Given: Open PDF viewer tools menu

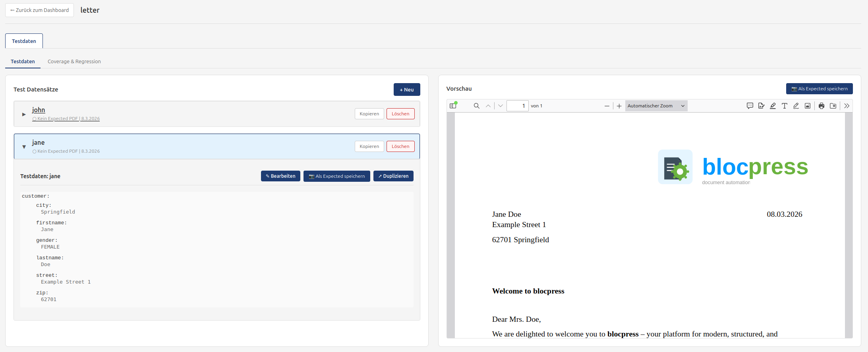Looking at the screenshot, I should pos(847,106).
